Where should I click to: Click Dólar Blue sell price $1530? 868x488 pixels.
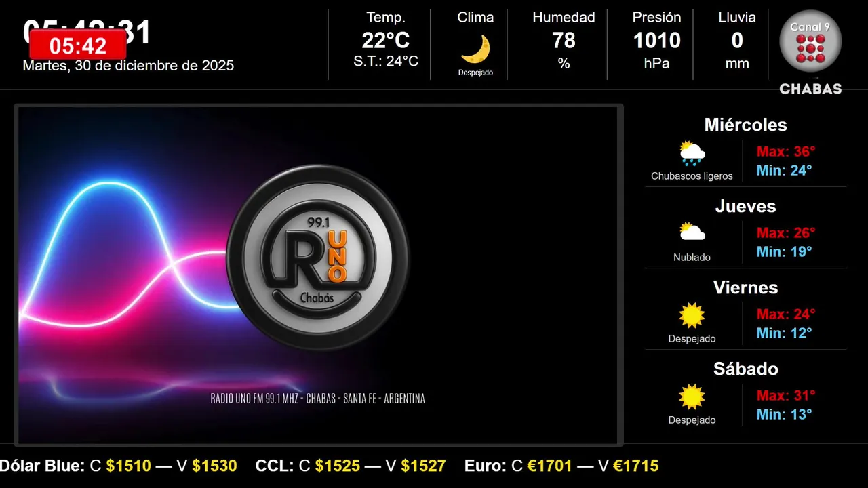[215, 466]
